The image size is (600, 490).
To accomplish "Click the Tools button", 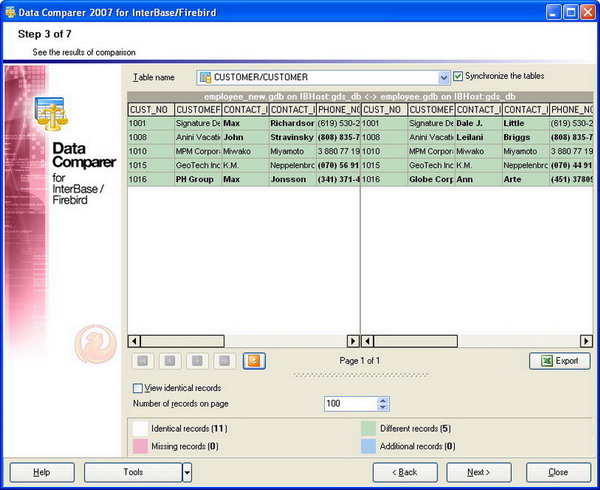I will [x=133, y=472].
